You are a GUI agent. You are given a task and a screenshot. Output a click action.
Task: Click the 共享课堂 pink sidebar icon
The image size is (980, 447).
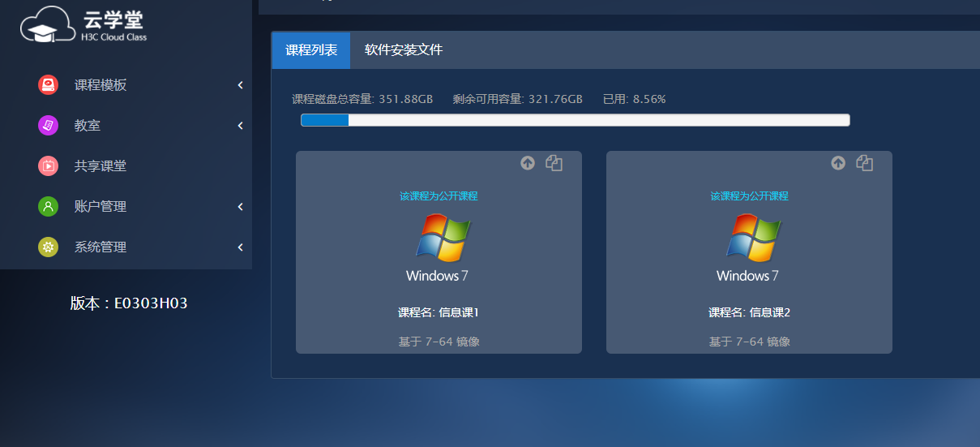[x=48, y=165]
